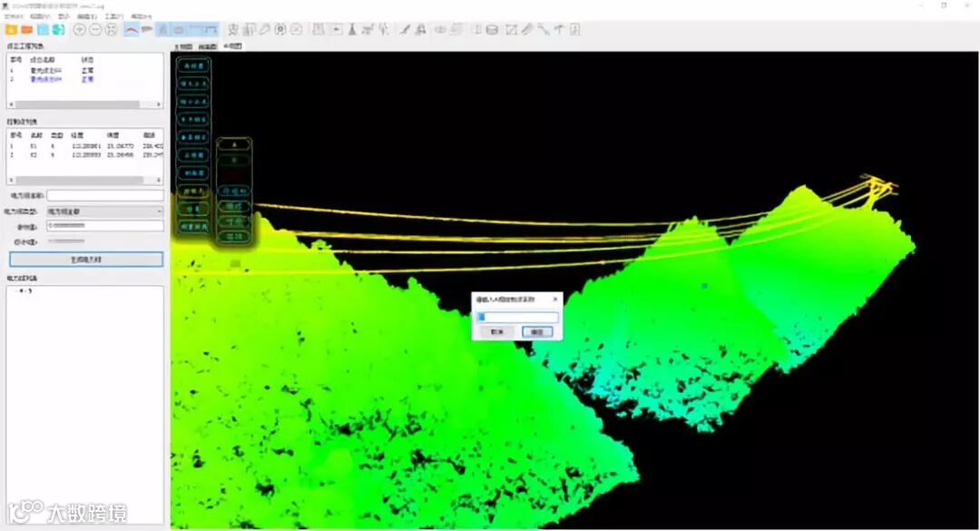This screenshot has height=531, width=980.
Task: Click the right scroll arrow of the project list
Action: click(x=159, y=104)
